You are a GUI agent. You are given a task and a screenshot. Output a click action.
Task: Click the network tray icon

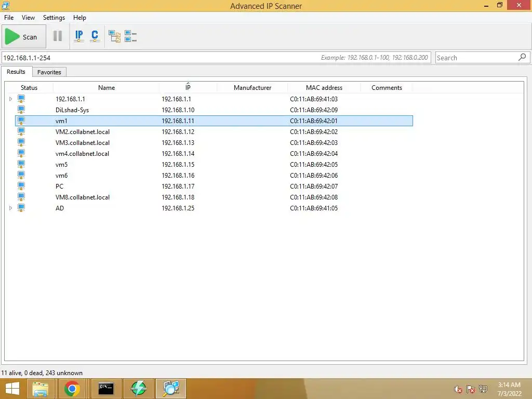point(483,389)
